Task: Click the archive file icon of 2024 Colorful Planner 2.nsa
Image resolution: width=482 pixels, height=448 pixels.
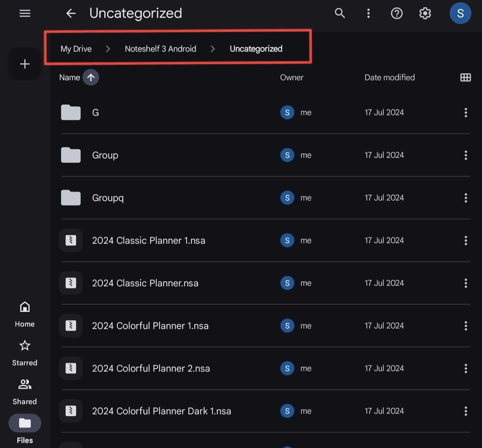Action: (70, 368)
